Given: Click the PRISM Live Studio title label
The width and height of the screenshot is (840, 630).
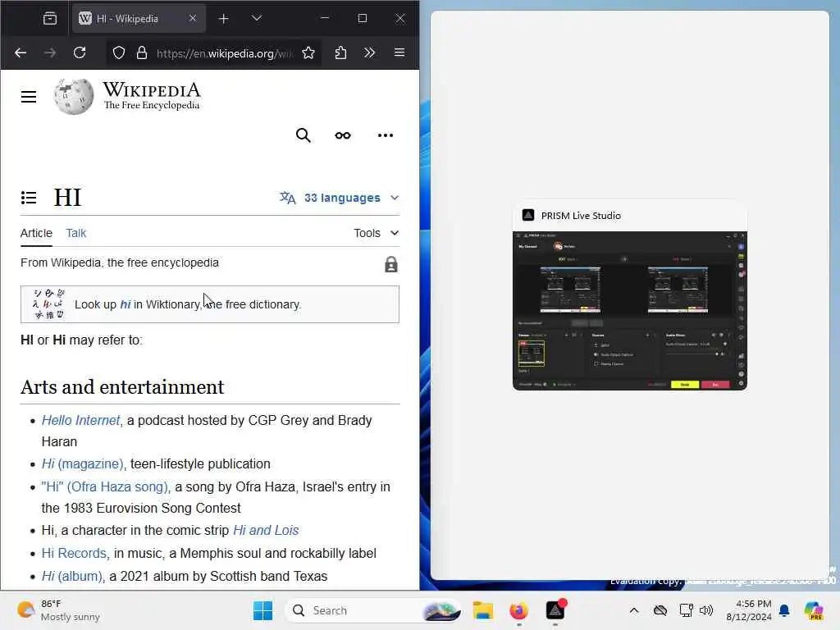Looking at the screenshot, I should (581, 216).
